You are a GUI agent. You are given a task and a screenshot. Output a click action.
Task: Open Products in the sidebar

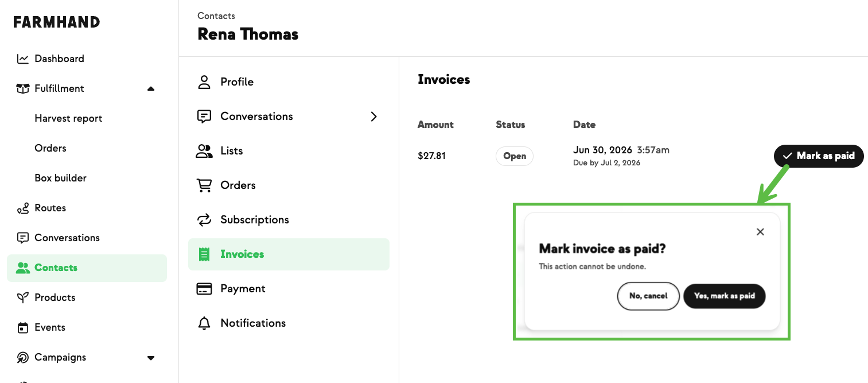coord(87,297)
